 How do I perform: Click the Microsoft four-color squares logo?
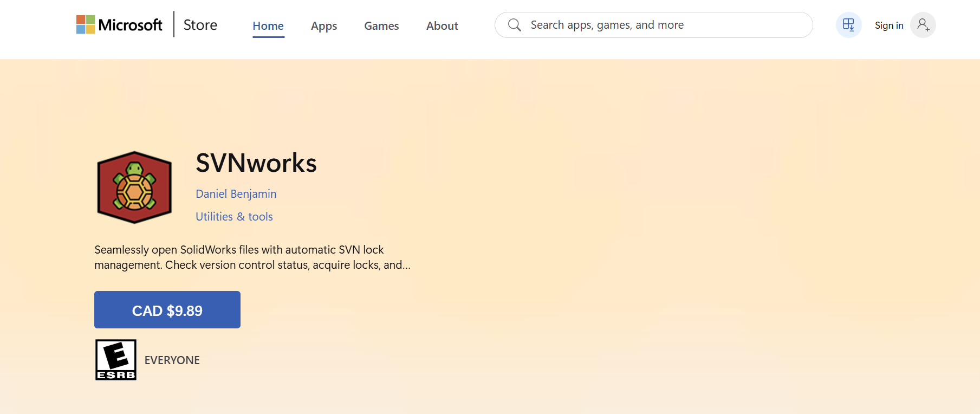coord(86,25)
